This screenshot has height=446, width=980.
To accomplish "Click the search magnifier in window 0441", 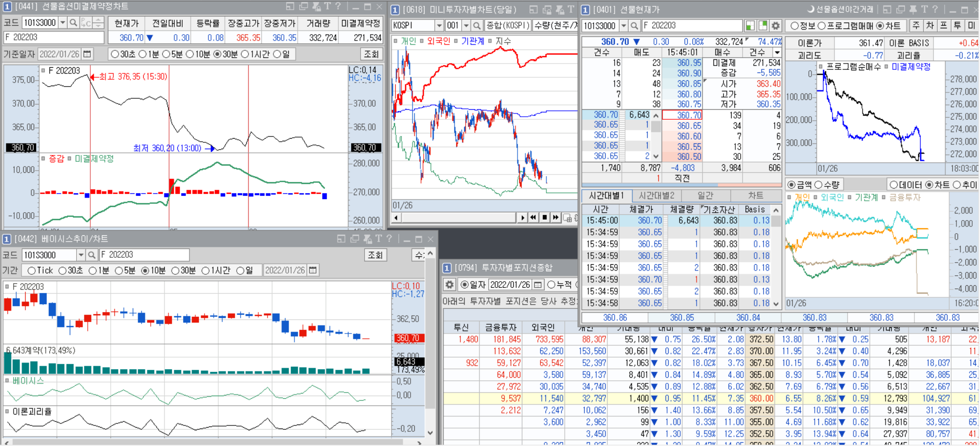I will (73, 23).
